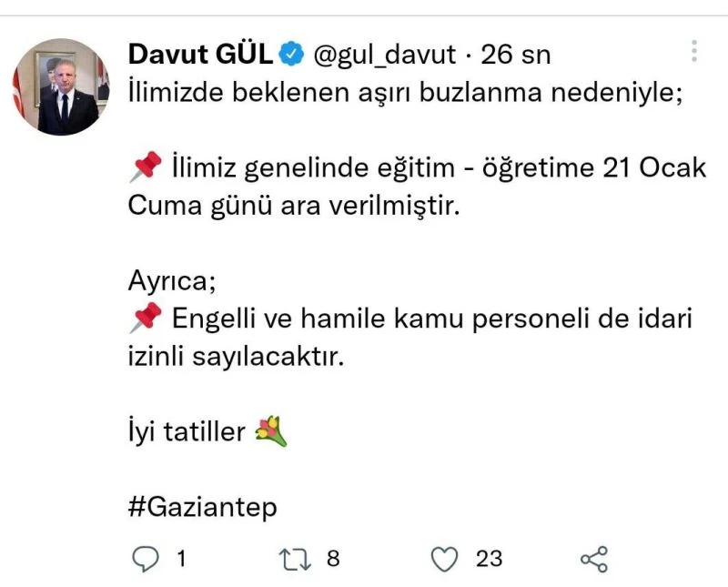Click the retweet count 8
Viewport: 728px width, 587px height.
click(x=333, y=559)
